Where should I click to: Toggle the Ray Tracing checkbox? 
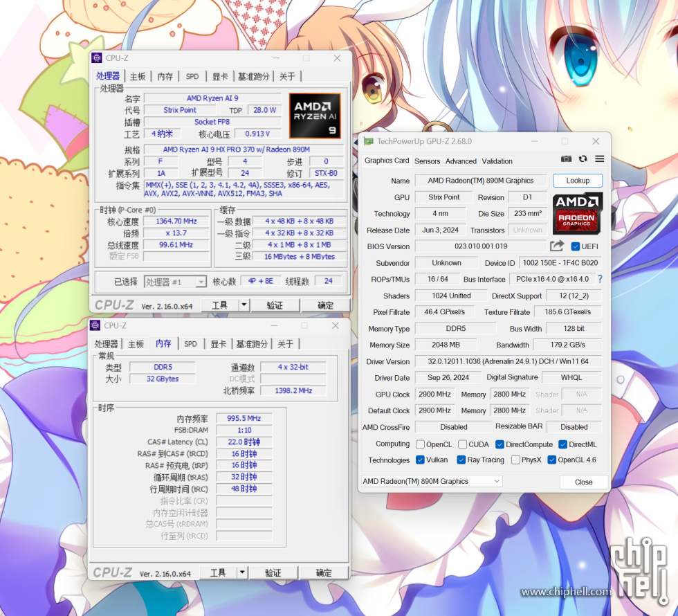pyautogui.click(x=461, y=460)
